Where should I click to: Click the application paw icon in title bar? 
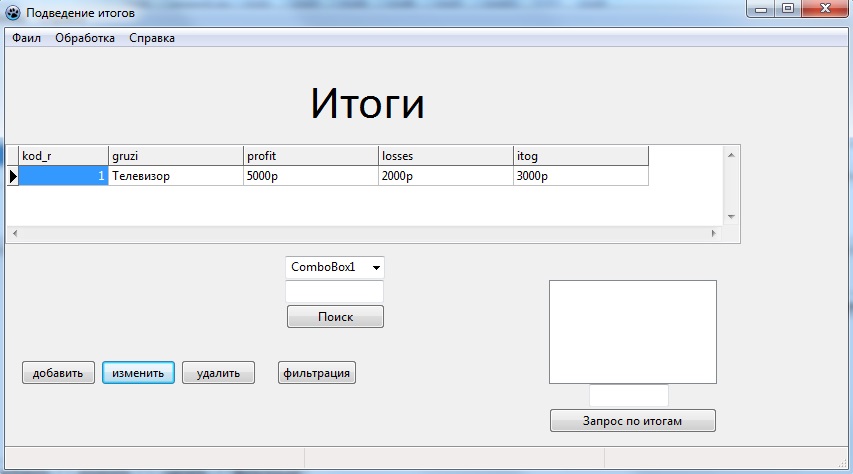tap(13, 13)
